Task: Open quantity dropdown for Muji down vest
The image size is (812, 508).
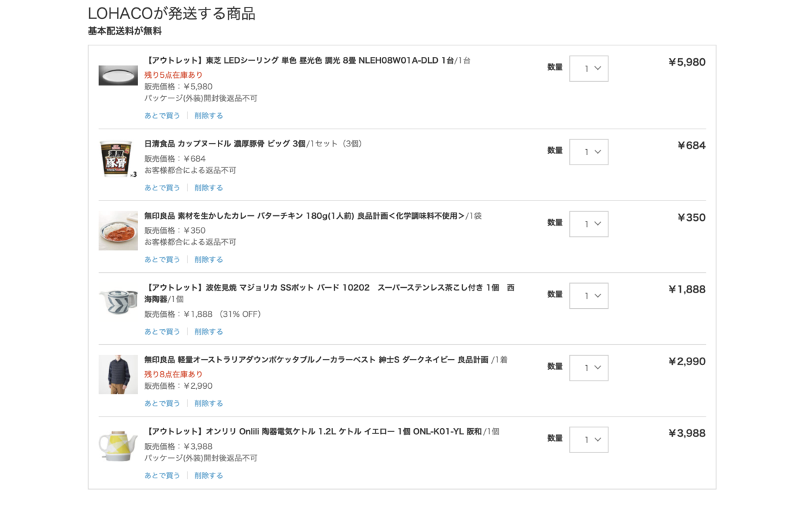Action: point(589,368)
